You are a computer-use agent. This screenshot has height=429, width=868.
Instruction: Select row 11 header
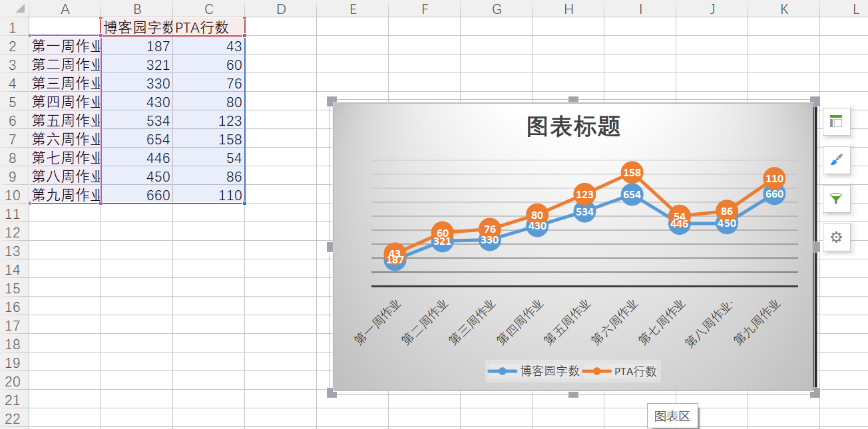click(15, 214)
